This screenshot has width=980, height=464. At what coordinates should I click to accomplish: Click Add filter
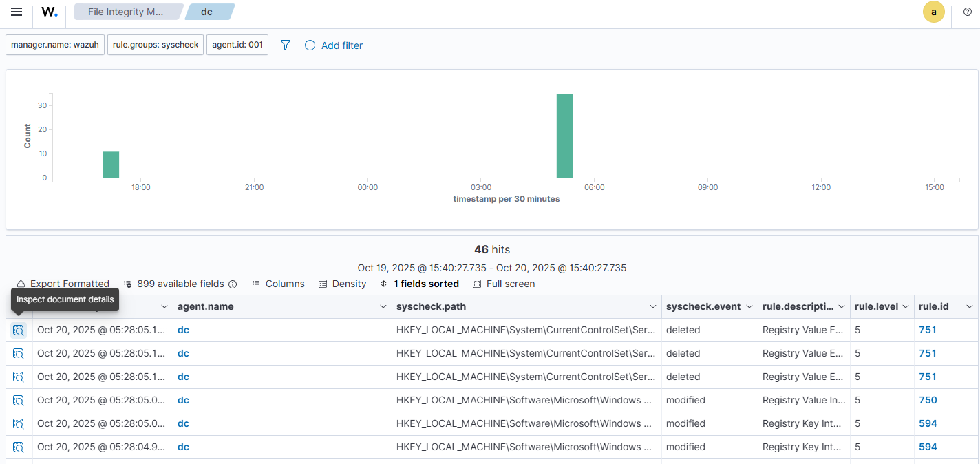click(334, 45)
